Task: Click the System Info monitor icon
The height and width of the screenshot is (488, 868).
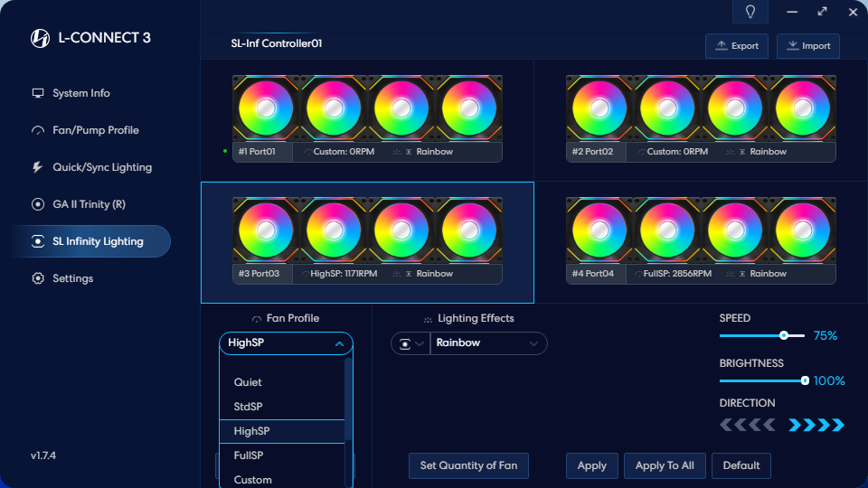Action: click(x=38, y=93)
